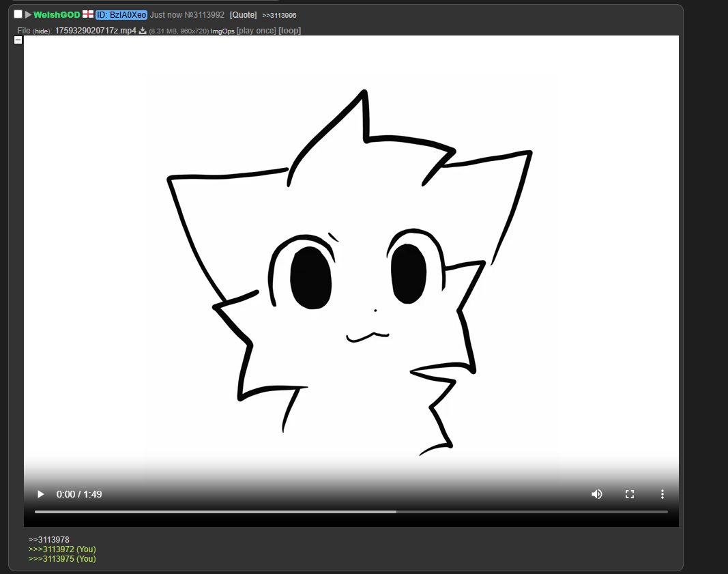
Task: Open the filename 1759329020717z.mp4 link
Action: pos(96,31)
